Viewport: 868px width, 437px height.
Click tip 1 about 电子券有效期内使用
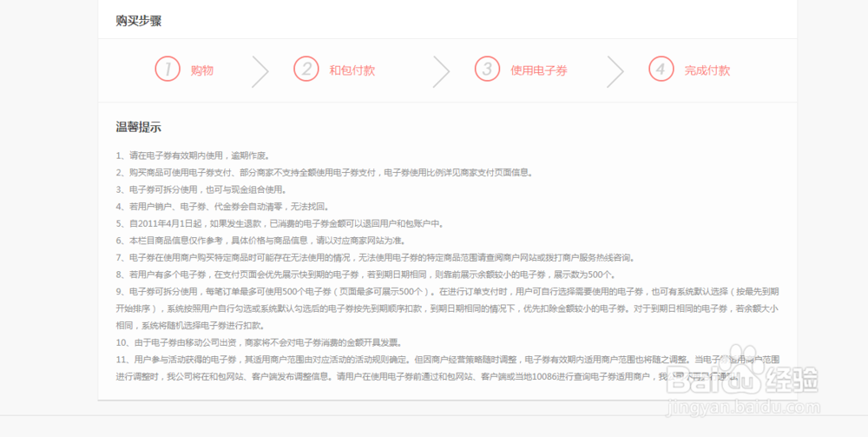coord(194,156)
